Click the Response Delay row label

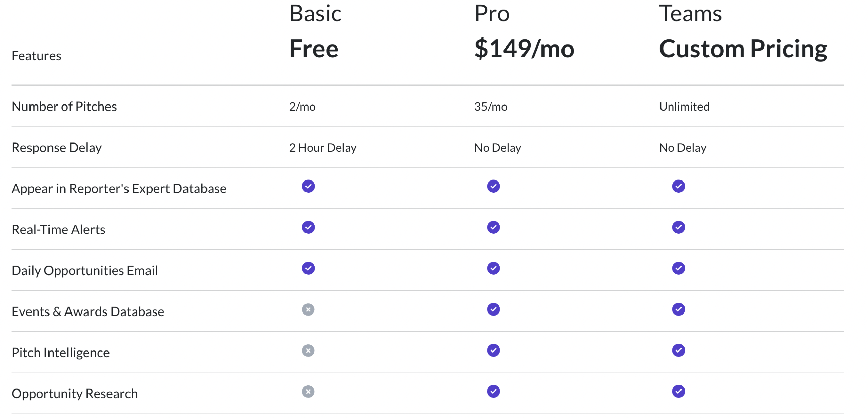[57, 148]
